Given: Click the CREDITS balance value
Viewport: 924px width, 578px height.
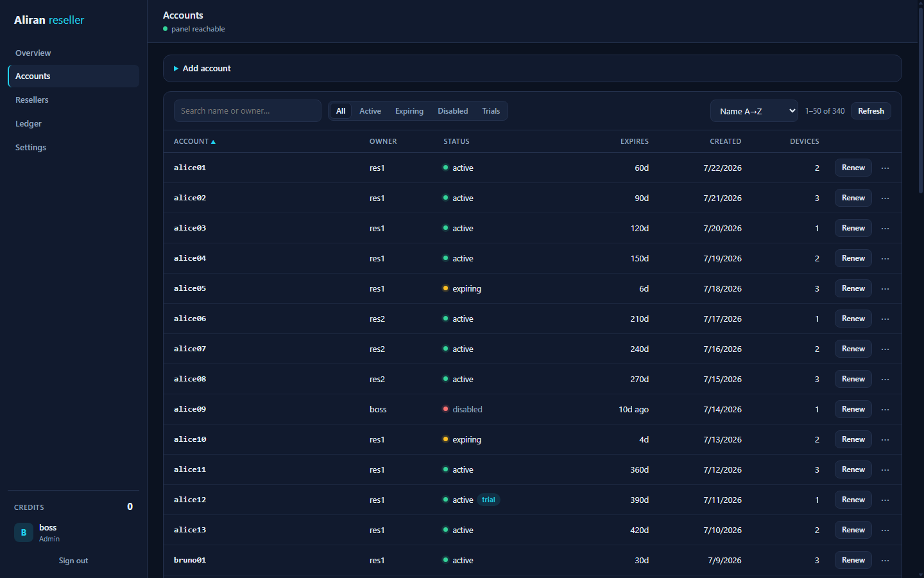Looking at the screenshot, I should pyautogui.click(x=130, y=507).
